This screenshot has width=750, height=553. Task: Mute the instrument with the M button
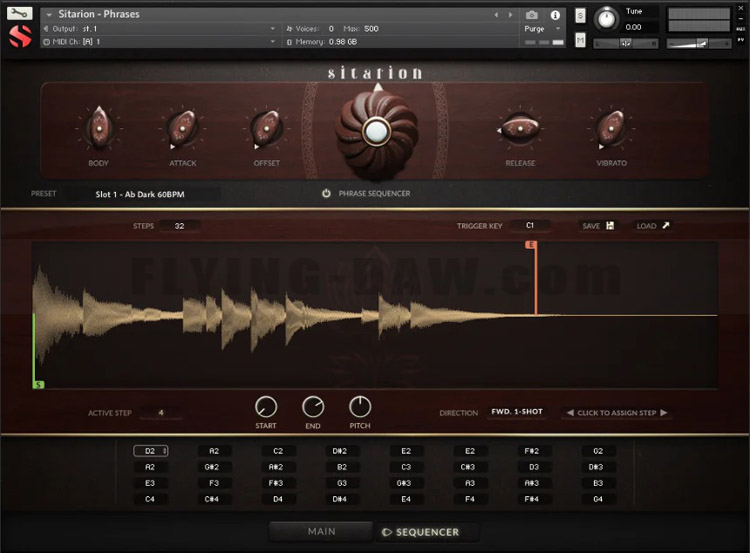pyautogui.click(x=580, y=40)
